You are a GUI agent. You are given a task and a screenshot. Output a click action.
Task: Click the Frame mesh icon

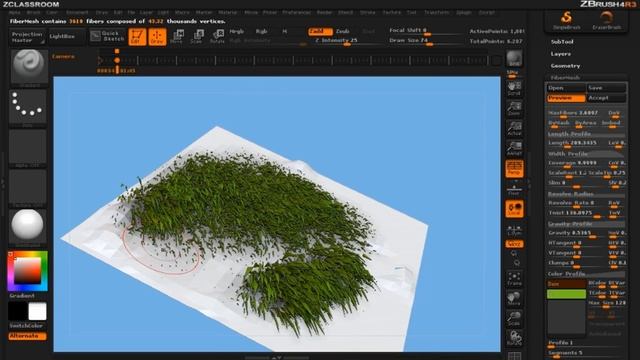tap(514, 278)
